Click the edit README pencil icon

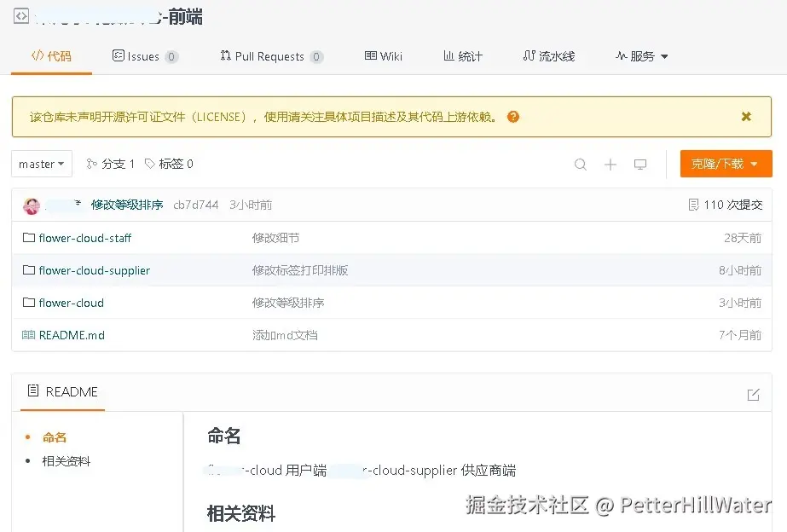pos(754,395)
